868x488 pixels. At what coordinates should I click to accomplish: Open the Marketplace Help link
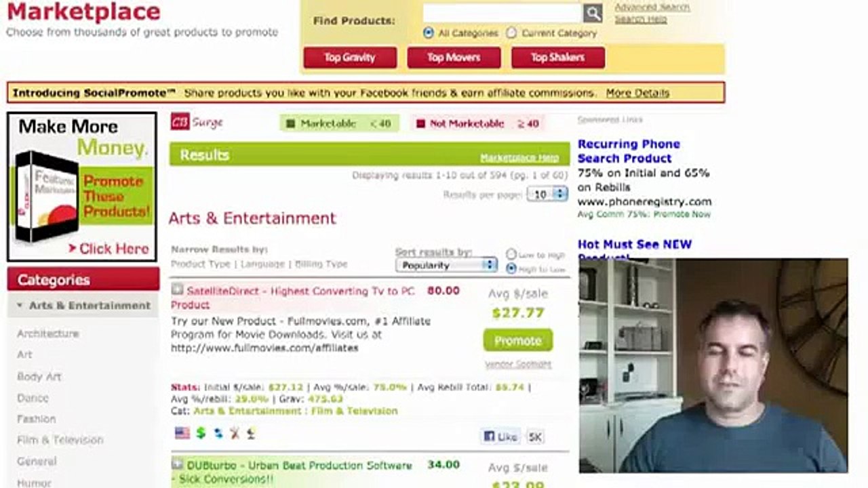click(519, 157)
